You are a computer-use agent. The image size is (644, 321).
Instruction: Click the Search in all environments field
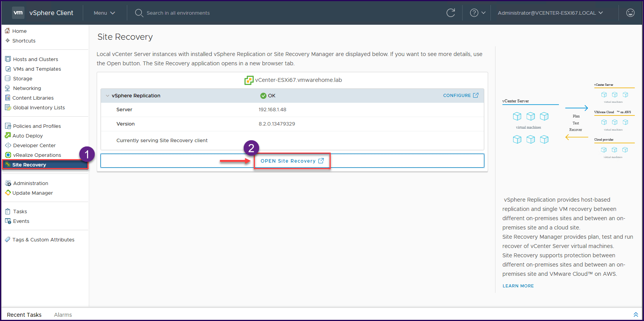click(178, 13)
